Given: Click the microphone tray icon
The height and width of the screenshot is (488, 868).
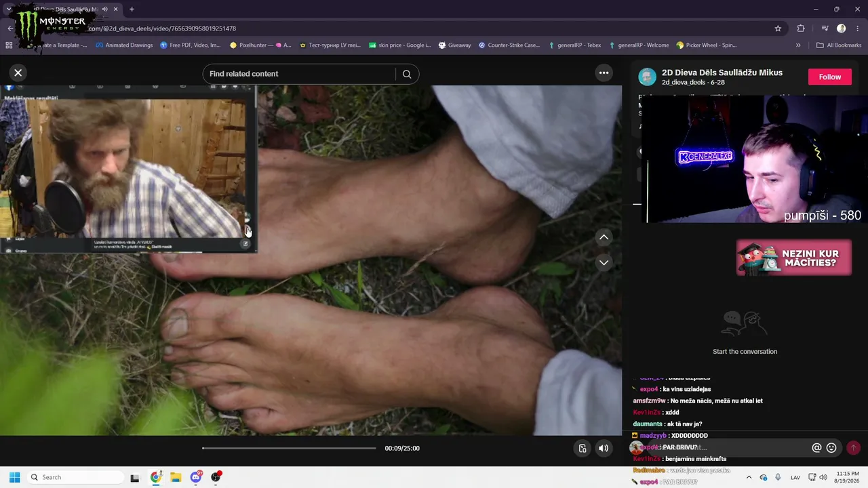Looking at the screenshot, I should 778,477.
